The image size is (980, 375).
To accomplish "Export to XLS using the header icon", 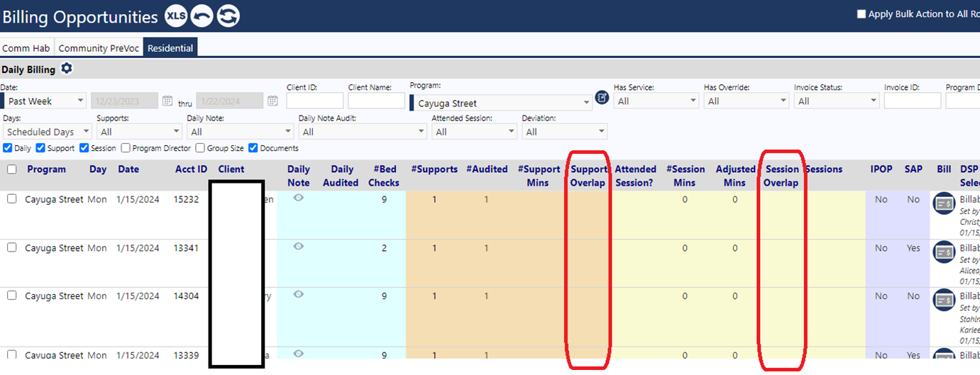I will pos(176,16).
